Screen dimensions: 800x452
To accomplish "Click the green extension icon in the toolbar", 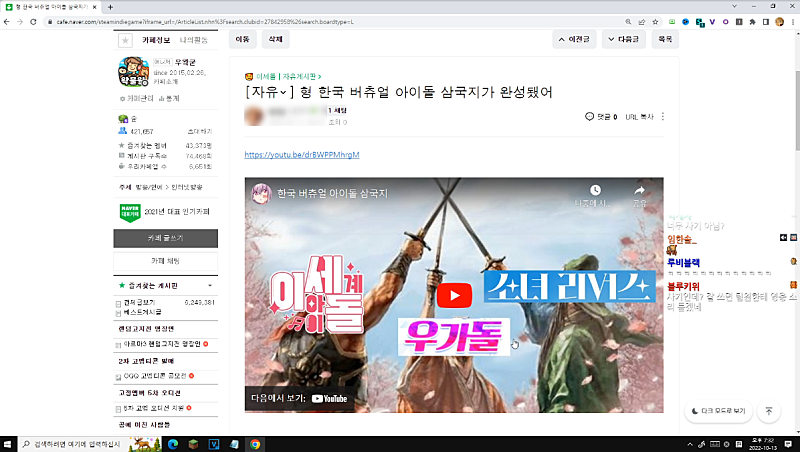I will point(672,22).
